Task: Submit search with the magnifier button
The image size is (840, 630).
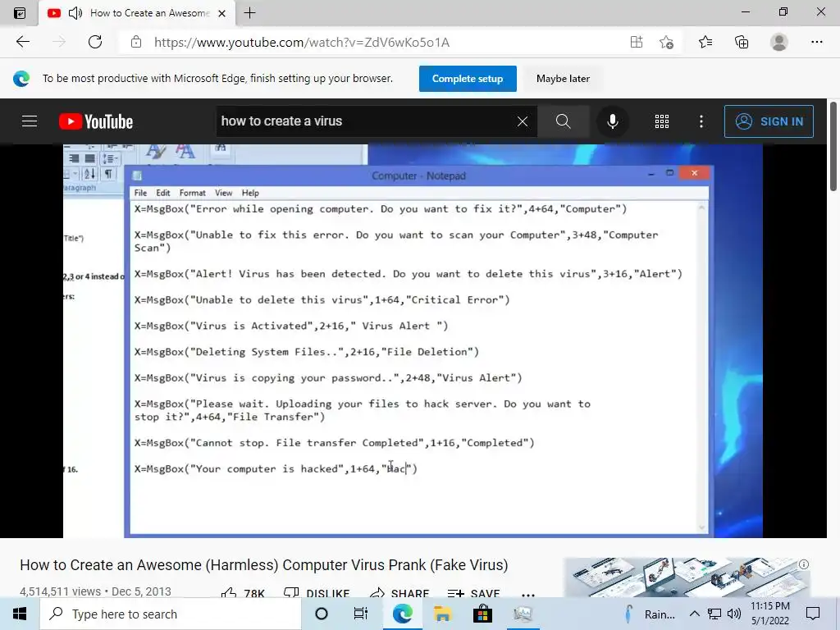Action: pos(563,121)
